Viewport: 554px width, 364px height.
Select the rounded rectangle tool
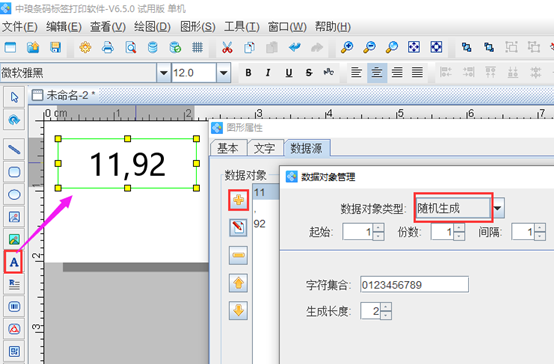click(x=14, y=172)
